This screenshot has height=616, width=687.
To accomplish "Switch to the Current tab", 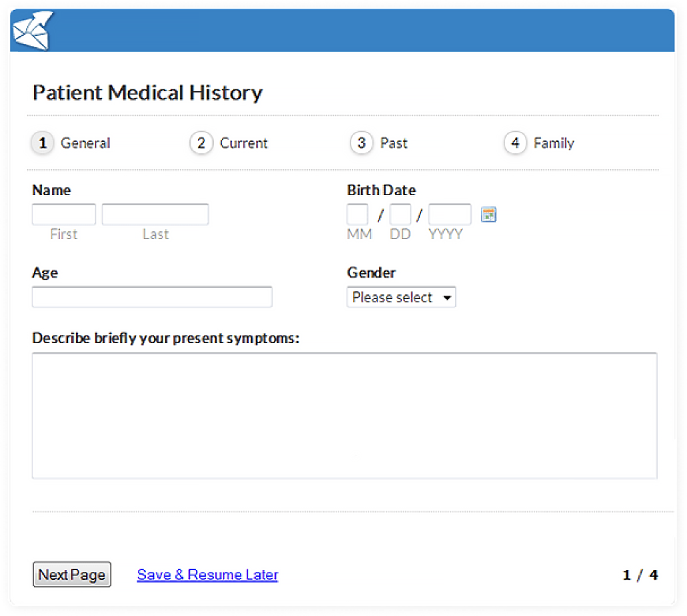I will [244, 143].
